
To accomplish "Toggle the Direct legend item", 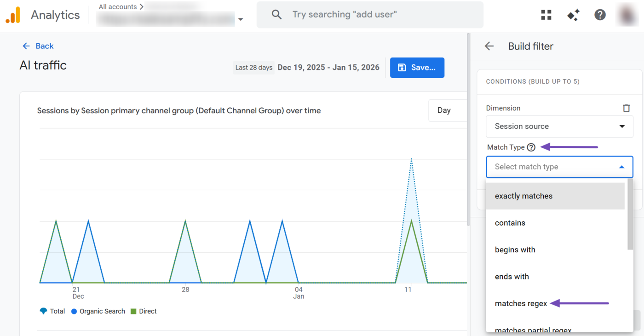I will pyautogui.click(x=144, y=311).
